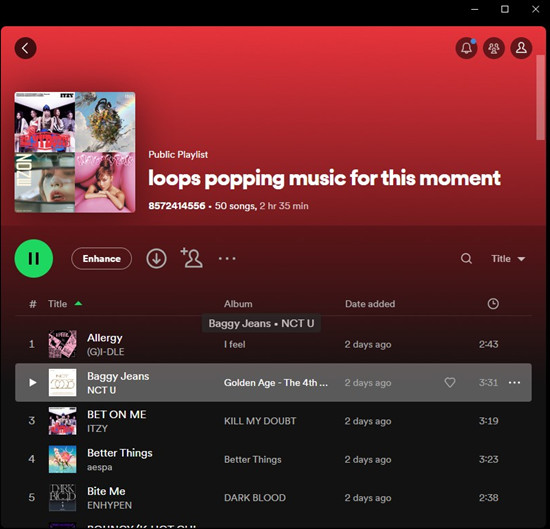550x529 pixels.
Task: Open the ENHYPEN artist link
Action: point(109,505)
